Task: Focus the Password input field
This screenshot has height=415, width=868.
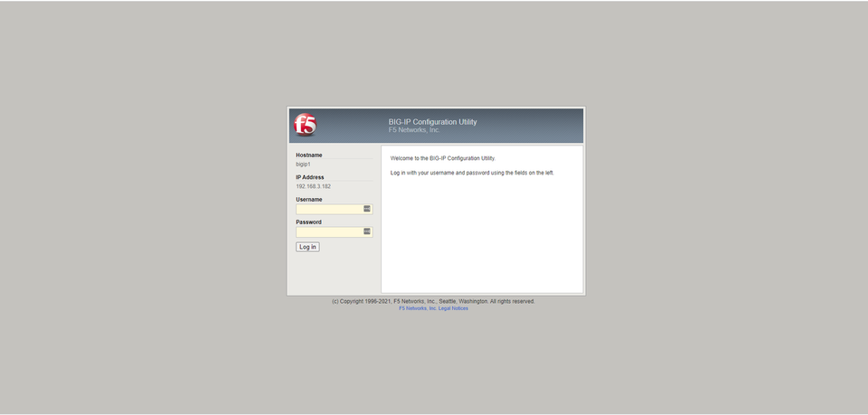Action: pyautogui.click(x=329, y=231)
